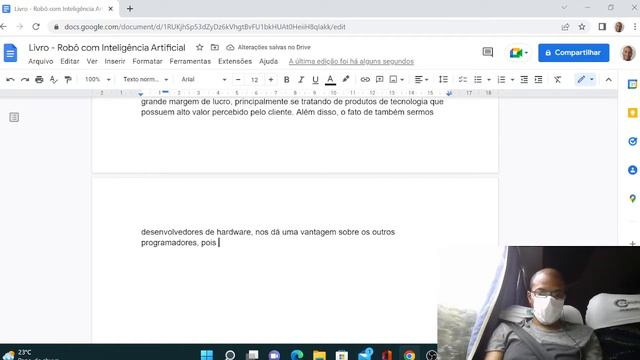Viewport: 640px width, 360px height.
Task: Open the Arquivo menu
Action: pyautogui.click(x=40, y=61)
